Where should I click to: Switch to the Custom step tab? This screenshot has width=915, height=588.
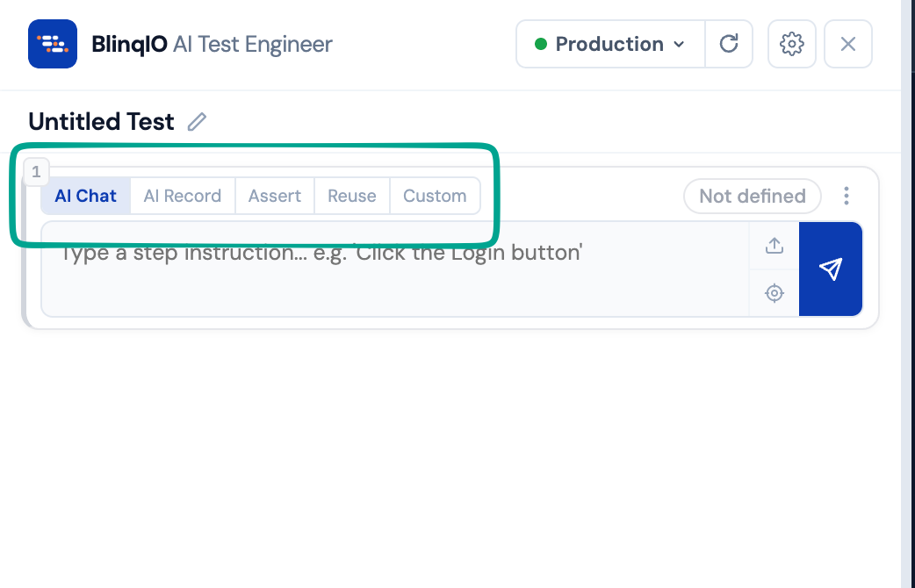pos(435,196)
